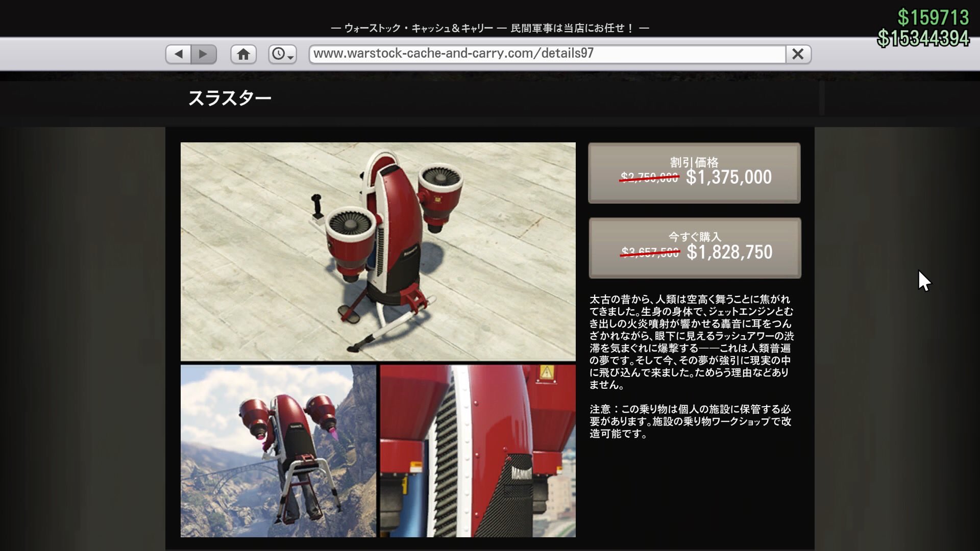Purchase the Thruster with 今すぐ購入
This screenshot has width=980, height=551.
[694, 248]
